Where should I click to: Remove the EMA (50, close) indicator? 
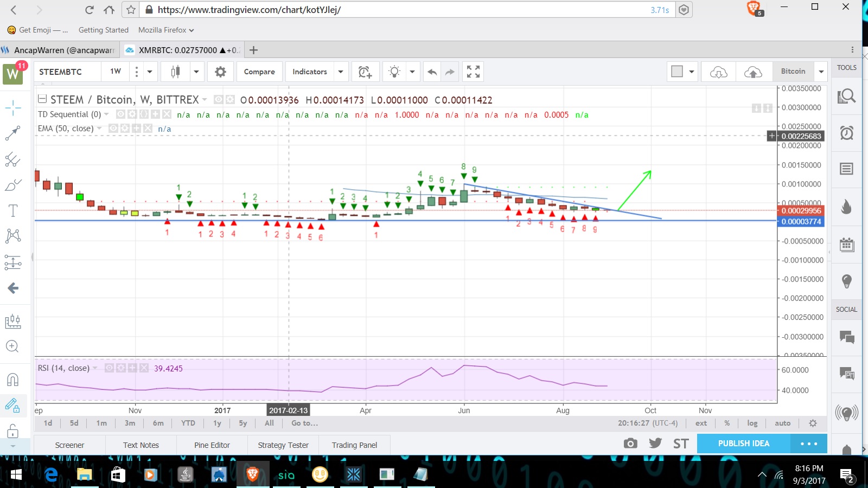click(148, 129)
